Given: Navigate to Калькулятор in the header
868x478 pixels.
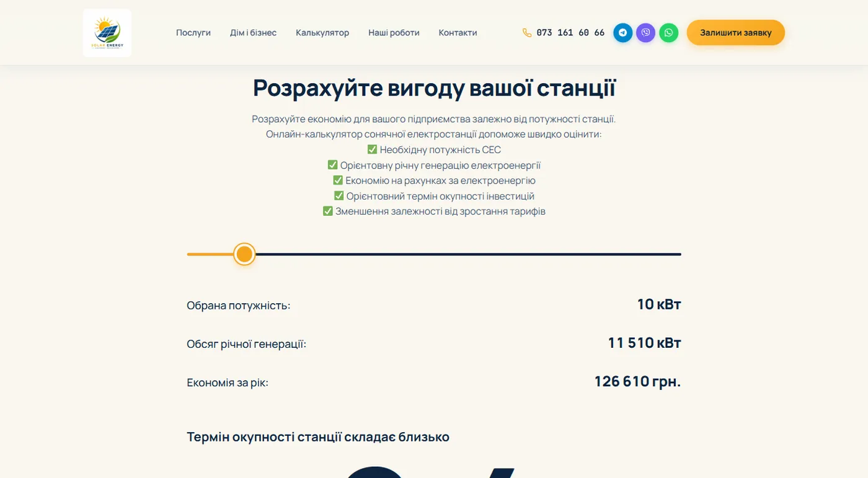Looking at the screenshot, I should (x=322, y=33).
